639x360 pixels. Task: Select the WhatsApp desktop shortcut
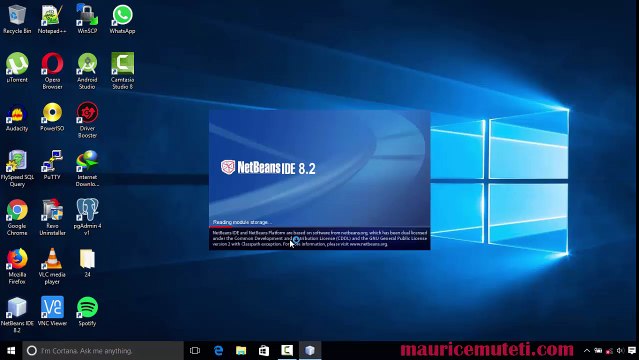click(x=122, y=18)
